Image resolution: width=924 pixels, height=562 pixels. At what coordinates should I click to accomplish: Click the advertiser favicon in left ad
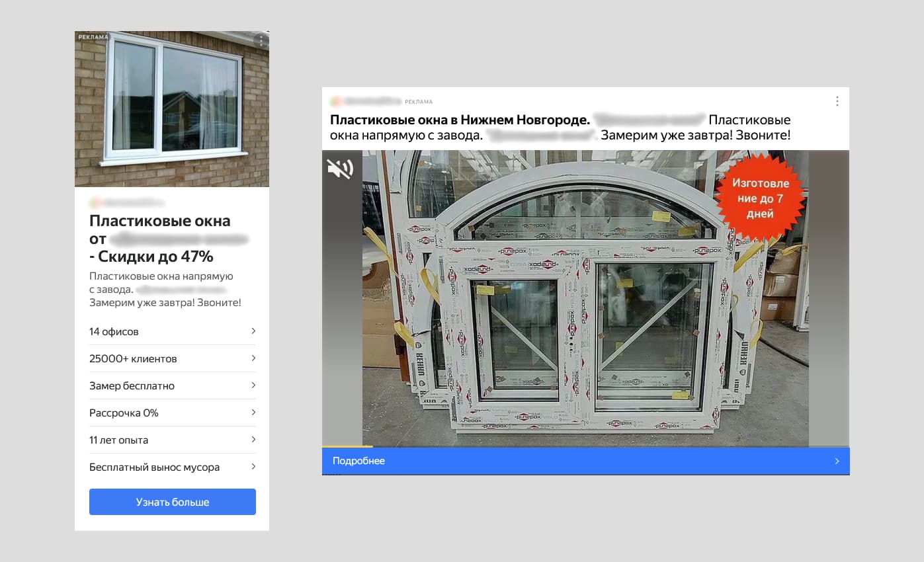94,202
